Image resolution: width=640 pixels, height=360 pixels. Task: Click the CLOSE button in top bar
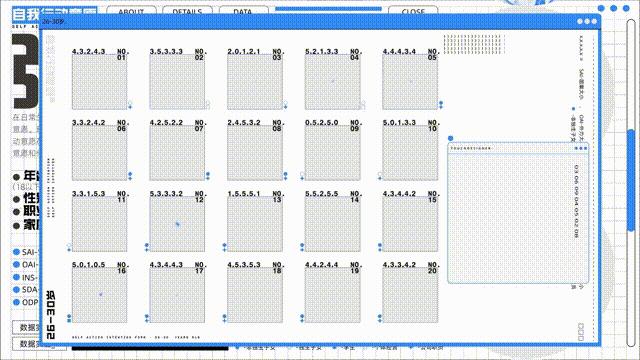tap(413, 11)
